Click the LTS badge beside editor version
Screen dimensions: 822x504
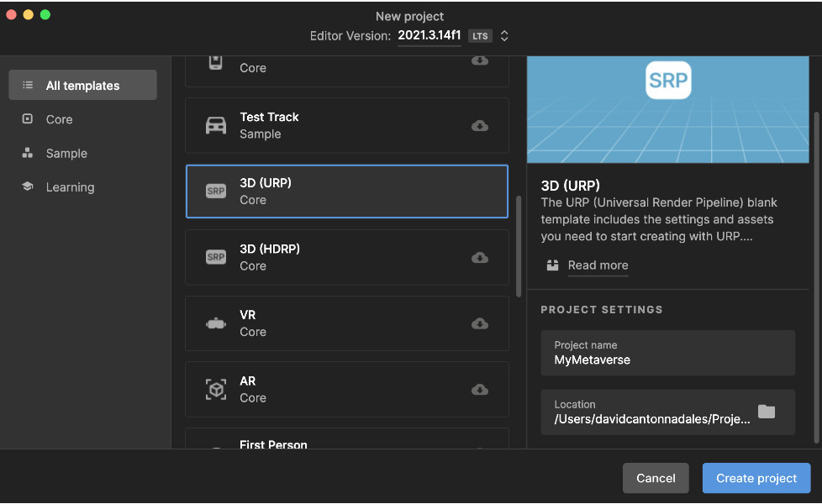[480, 36]
